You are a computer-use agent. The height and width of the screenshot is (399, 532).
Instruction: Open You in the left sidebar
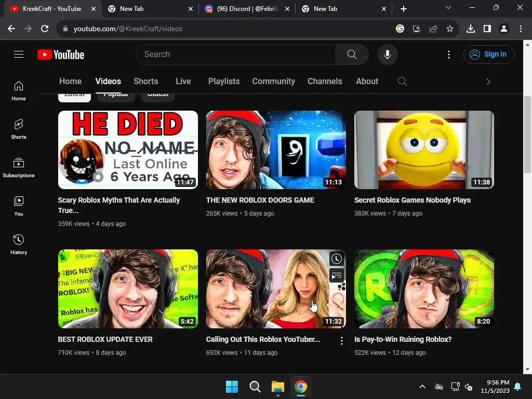coord(19,206)
